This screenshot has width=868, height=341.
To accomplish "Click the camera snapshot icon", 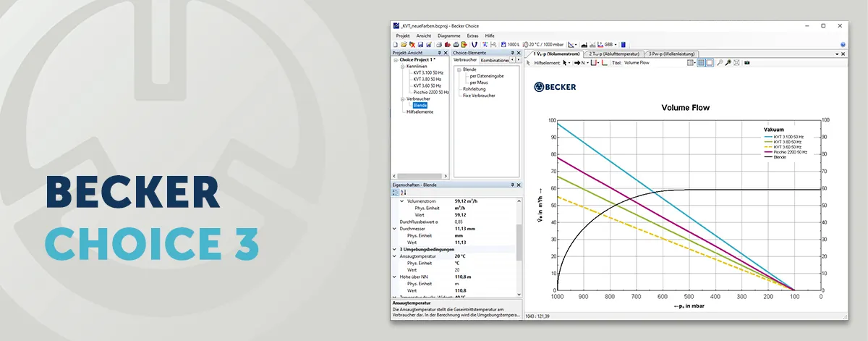I will tap(747, 63).
